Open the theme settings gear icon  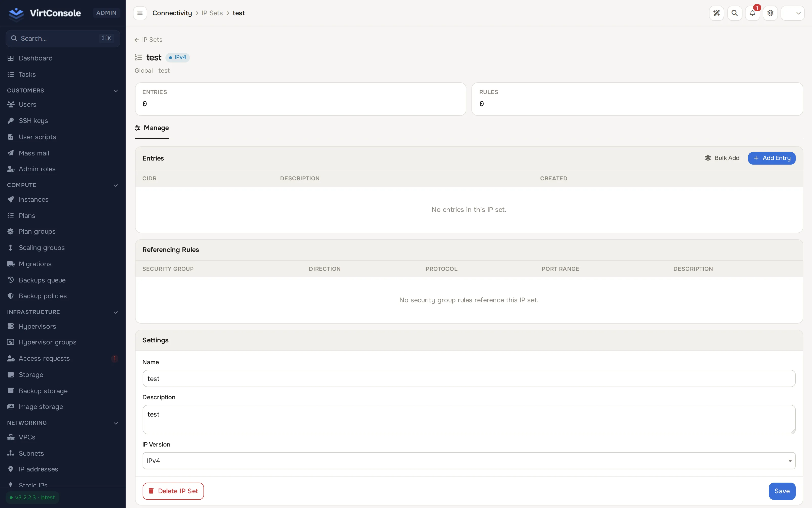(x=770, y=13)
